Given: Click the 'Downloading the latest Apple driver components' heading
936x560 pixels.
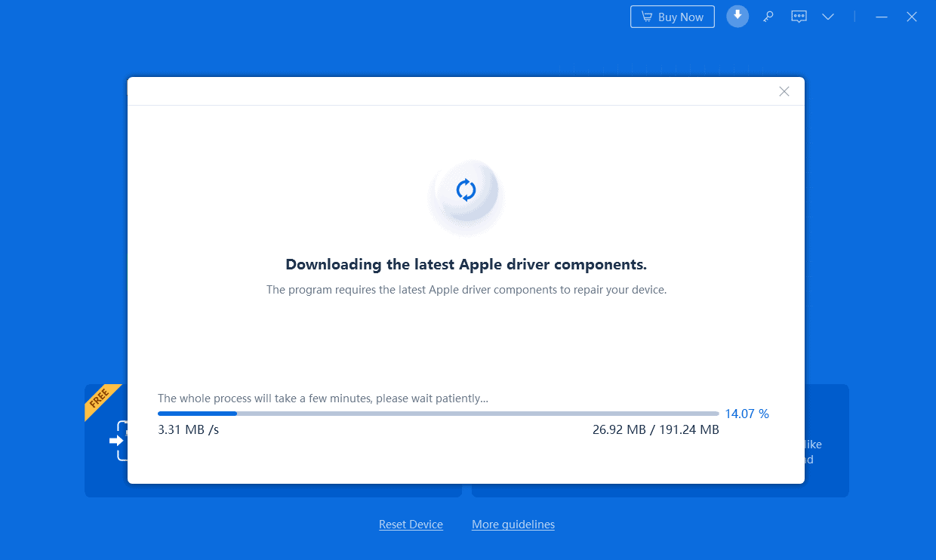Looking at the screenshot, I should pyautogui.click(x=466, y=265).
